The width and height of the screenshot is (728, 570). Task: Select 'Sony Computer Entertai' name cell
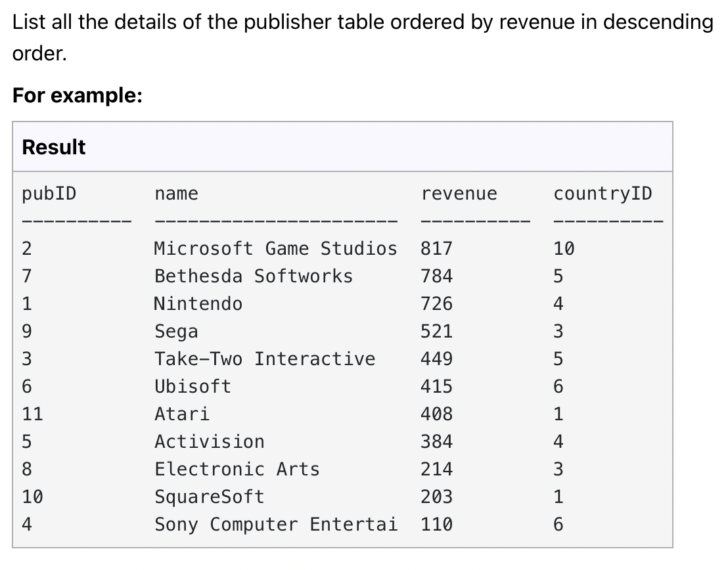tap(276, 524)
